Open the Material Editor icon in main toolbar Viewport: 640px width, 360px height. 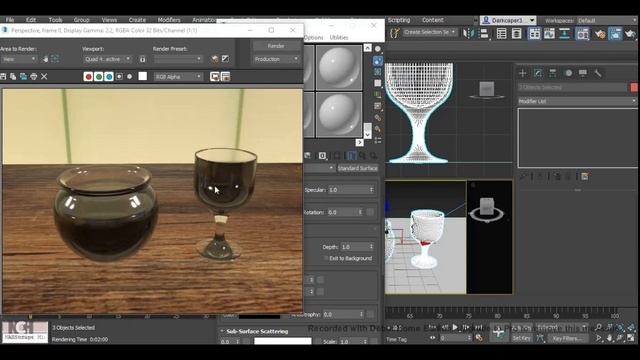click(582, 33)
